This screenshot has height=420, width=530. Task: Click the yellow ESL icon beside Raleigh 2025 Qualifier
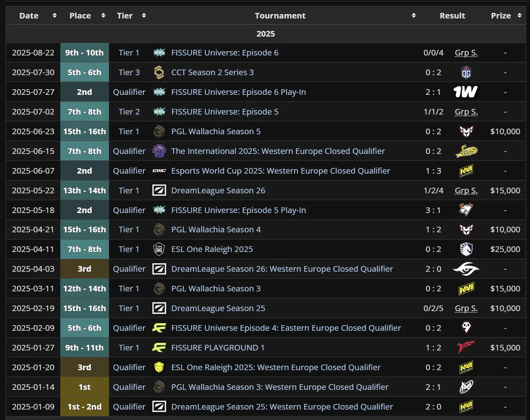(x=159, y=367)
